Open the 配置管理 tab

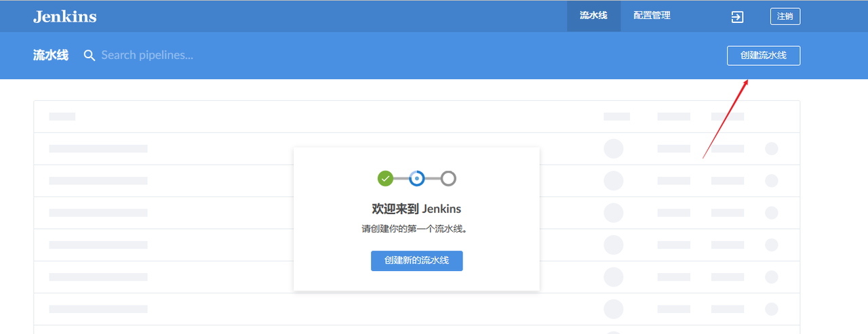[x=652, y=16]
